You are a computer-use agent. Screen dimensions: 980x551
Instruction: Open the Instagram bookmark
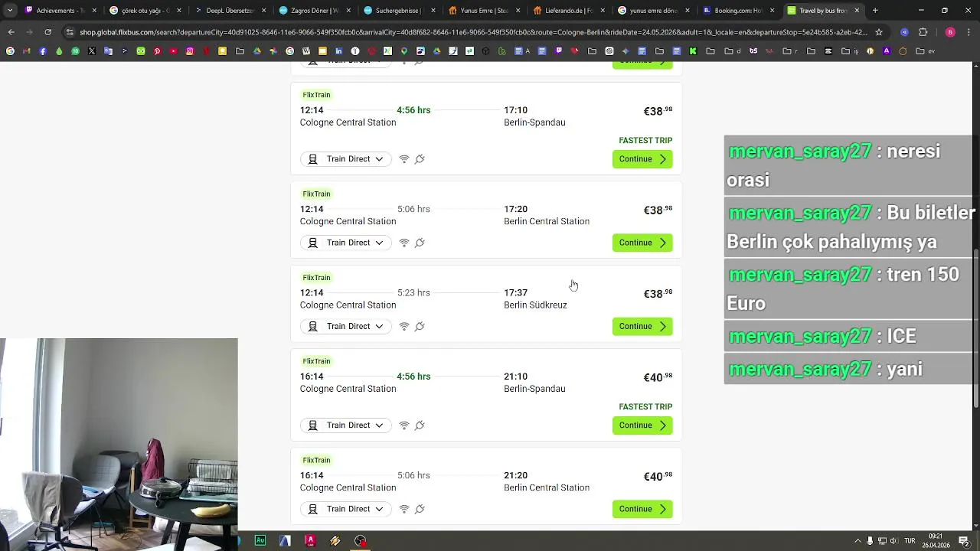[x=190, y=51]
